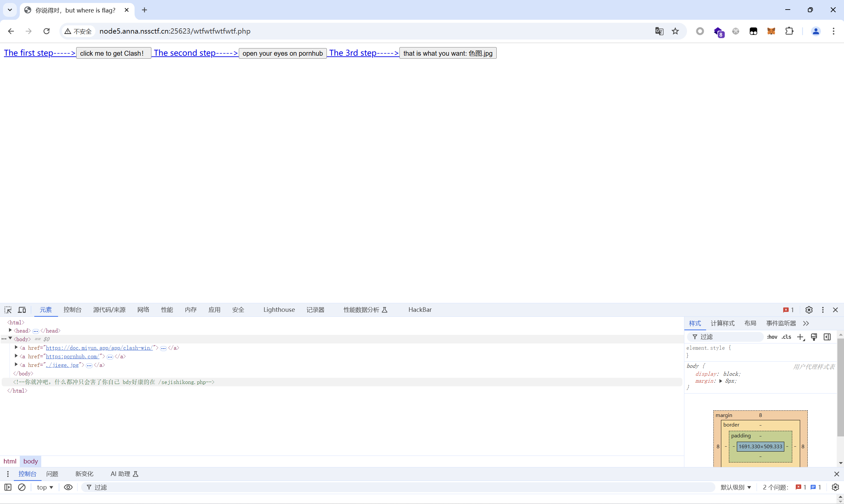Screen dimensions: 844x504
Task: Click 'open your eyes on pornhub' button
Action: point(283,53)
